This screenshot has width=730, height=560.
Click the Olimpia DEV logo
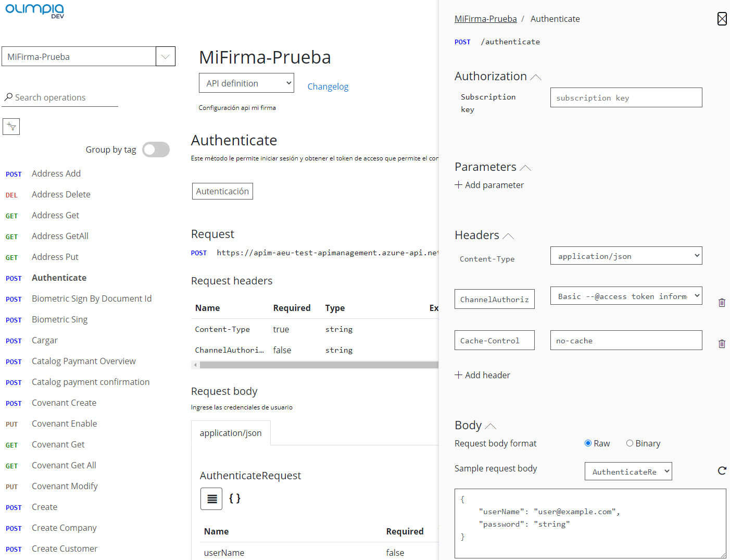tap(35, 10)
